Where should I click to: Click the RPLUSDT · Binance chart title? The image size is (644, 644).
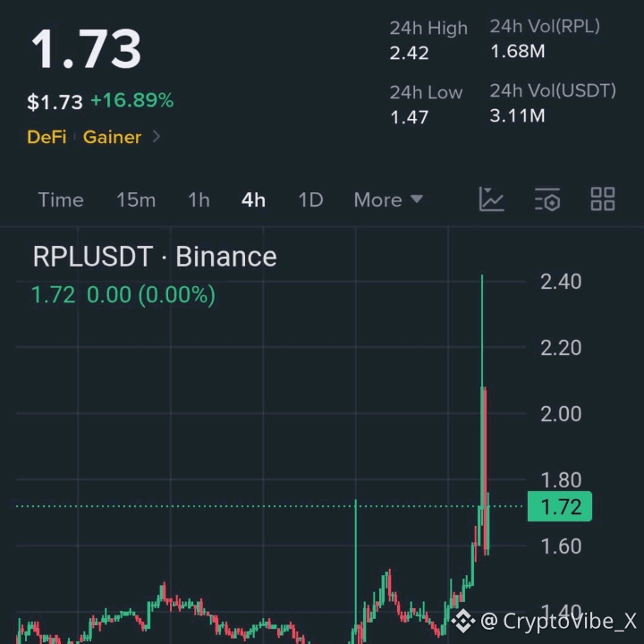coord(155,257)
